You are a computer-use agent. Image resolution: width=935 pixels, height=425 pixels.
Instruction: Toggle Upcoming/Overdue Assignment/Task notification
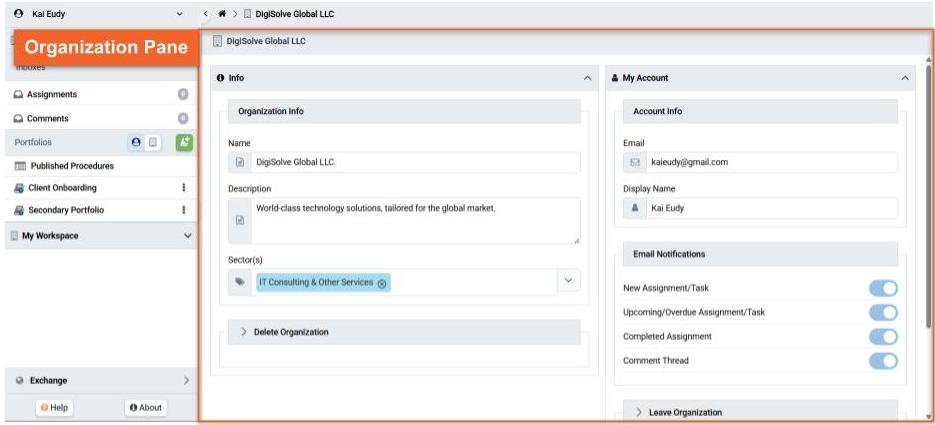(883, 313)
